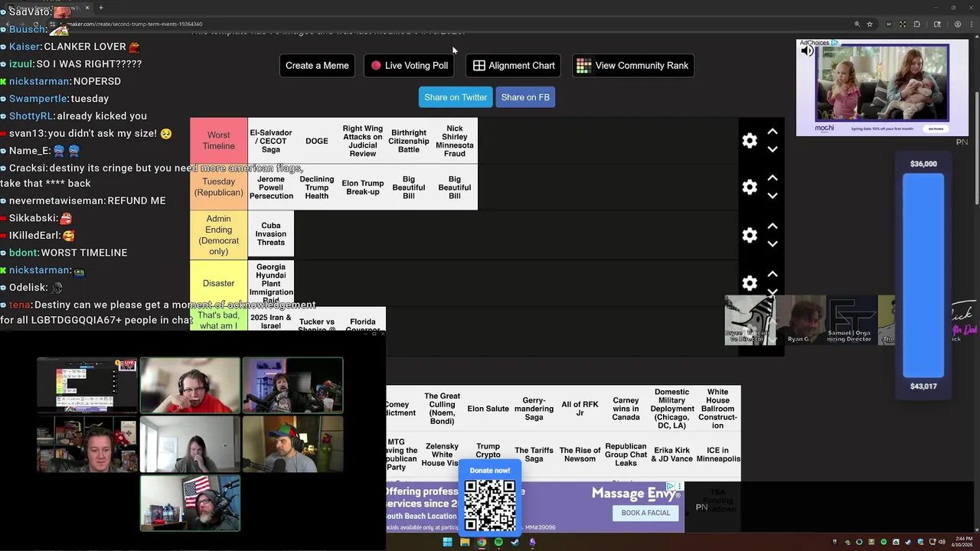This screenshot has height=551, width=980.
Task: Select the Admin Ending (Democrat only) tier label
Action: pos(219,235)
